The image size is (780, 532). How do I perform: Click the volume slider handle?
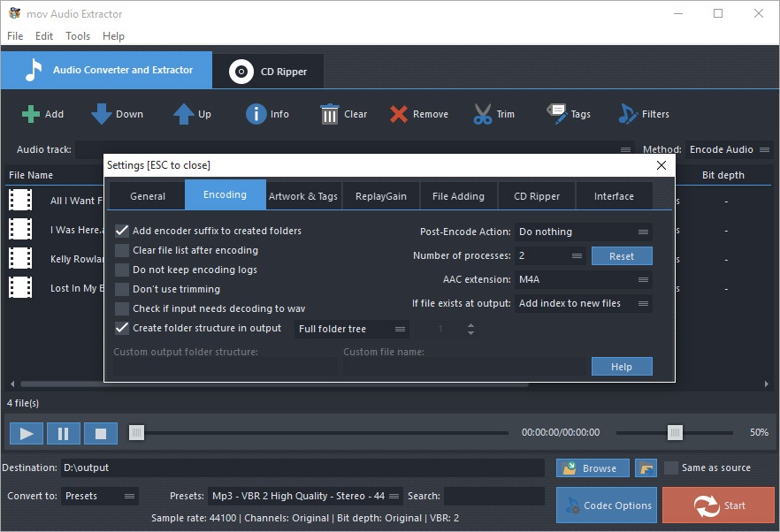click(x=675, y=432)
